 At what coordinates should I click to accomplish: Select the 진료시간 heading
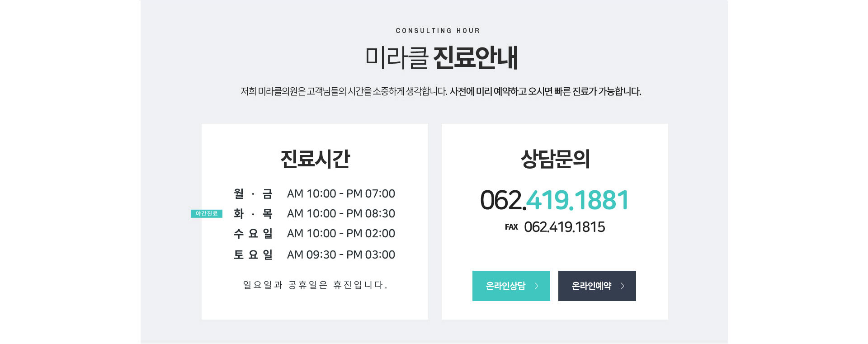pyautogui.click(x=315, y=159)
